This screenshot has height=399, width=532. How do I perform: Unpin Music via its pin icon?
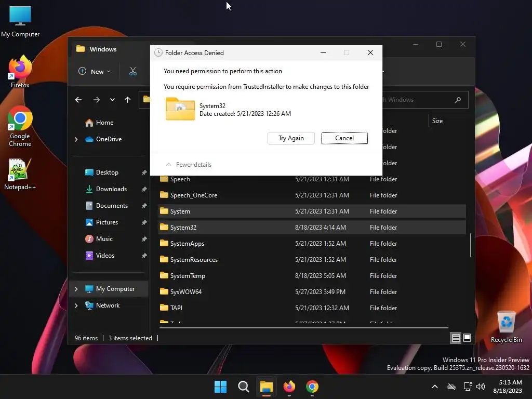144,239
